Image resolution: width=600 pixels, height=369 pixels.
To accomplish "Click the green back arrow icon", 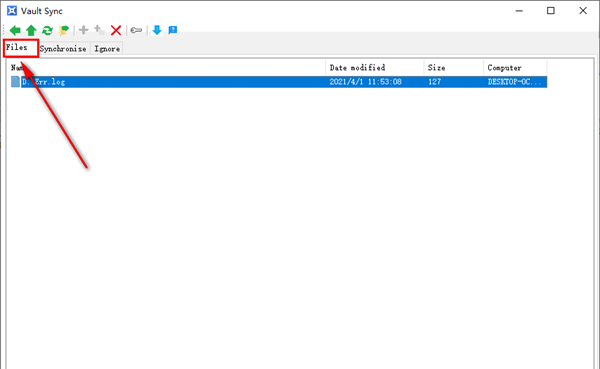I will pyautogui.click(x=15, y=30).
